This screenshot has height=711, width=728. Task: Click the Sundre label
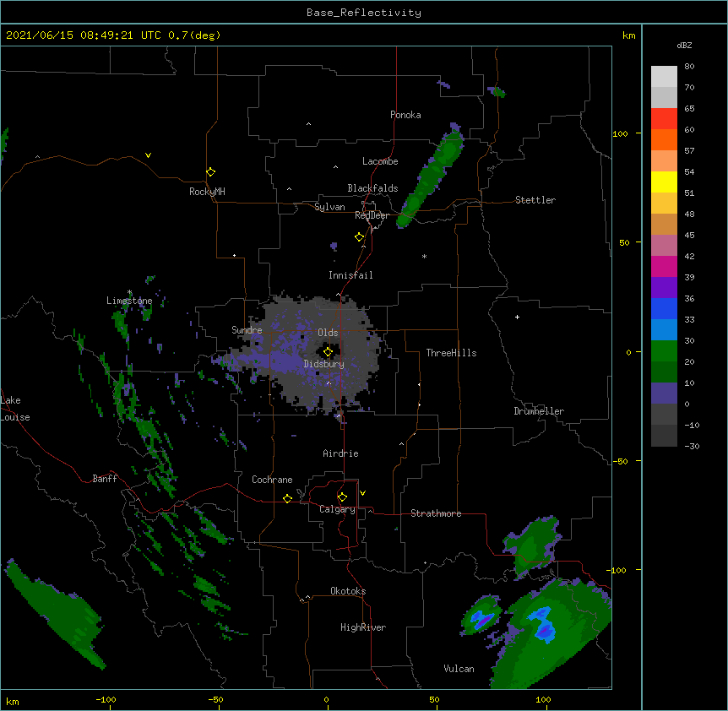point(247,330)
